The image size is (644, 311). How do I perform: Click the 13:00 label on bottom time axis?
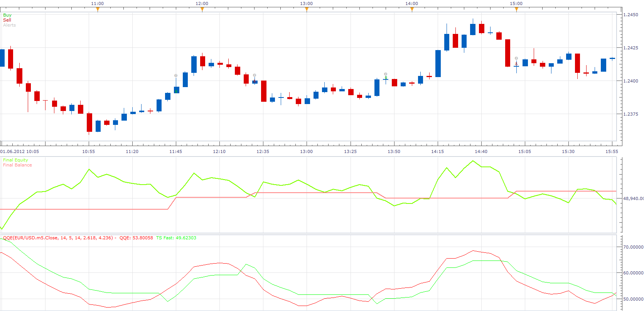click(307, 151)
